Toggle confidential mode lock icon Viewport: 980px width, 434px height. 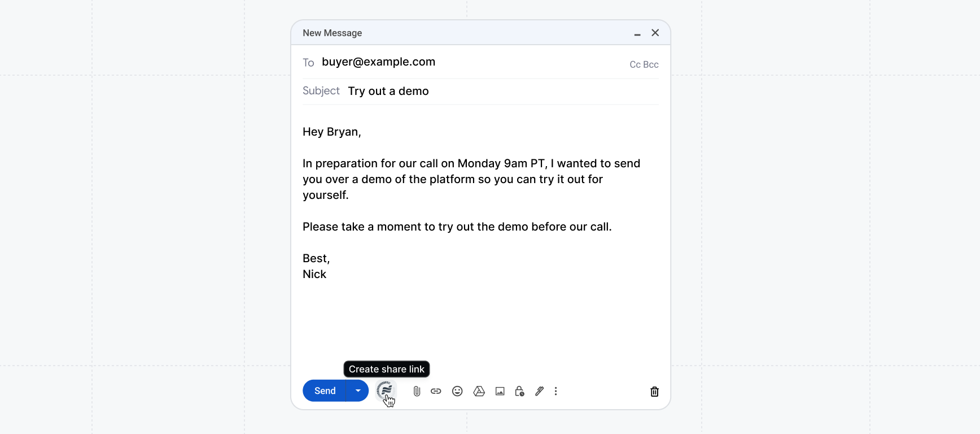coord(519,391)
